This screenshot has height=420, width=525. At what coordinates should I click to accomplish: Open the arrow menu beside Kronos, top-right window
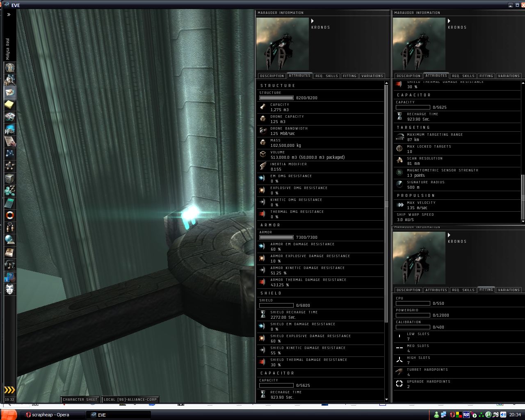(449, 21)
